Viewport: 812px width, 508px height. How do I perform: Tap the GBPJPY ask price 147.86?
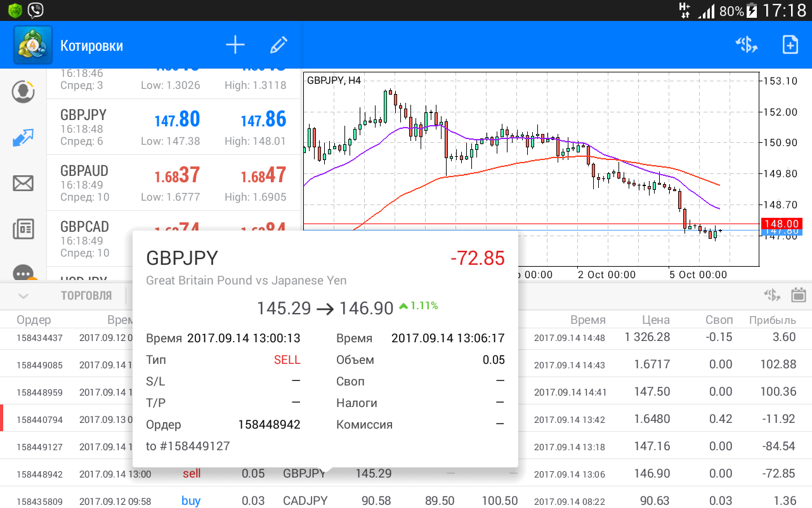pyautogui.click(x=263, y=119)
